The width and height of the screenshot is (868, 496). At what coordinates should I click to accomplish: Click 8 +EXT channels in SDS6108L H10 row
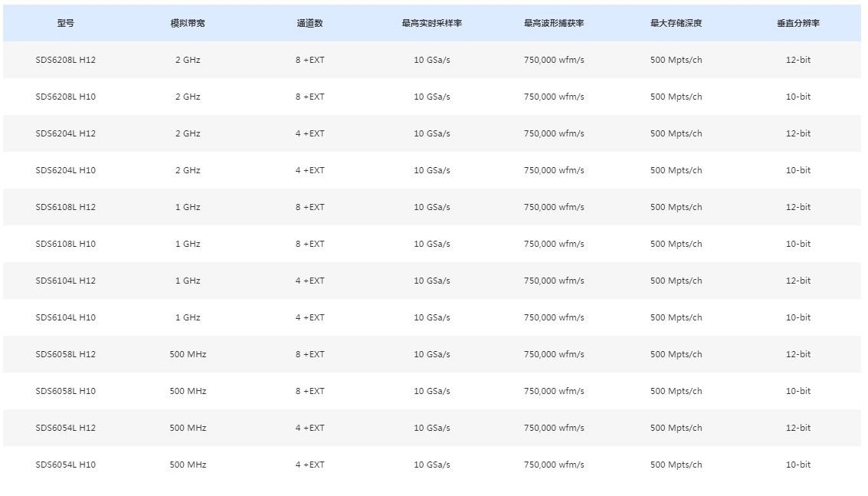(310, 244)
